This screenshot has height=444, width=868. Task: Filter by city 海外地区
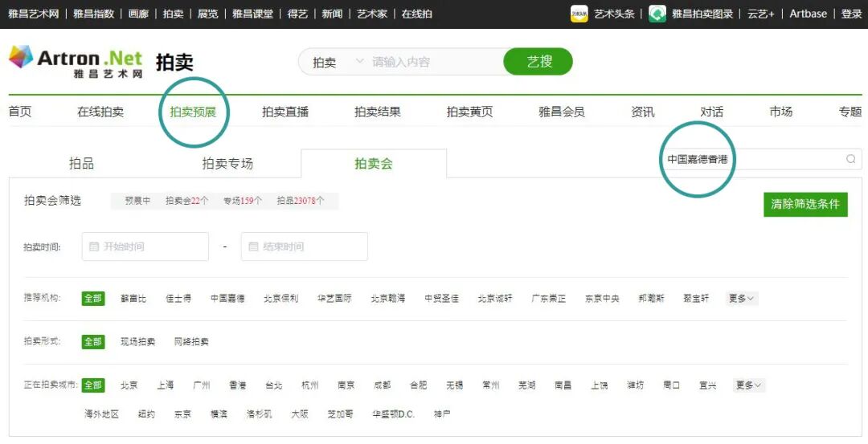(101, 413)
